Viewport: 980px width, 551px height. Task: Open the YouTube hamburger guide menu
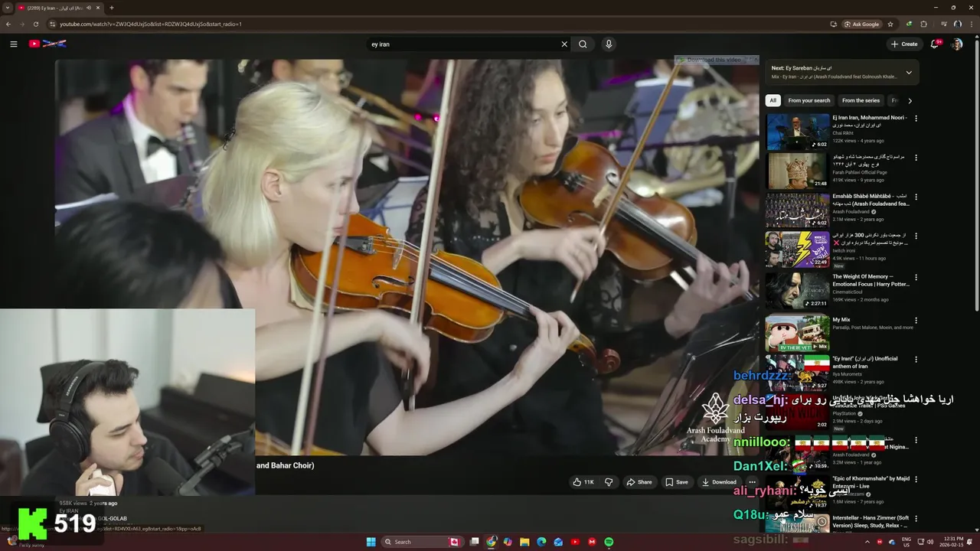[x=13, y=44]
